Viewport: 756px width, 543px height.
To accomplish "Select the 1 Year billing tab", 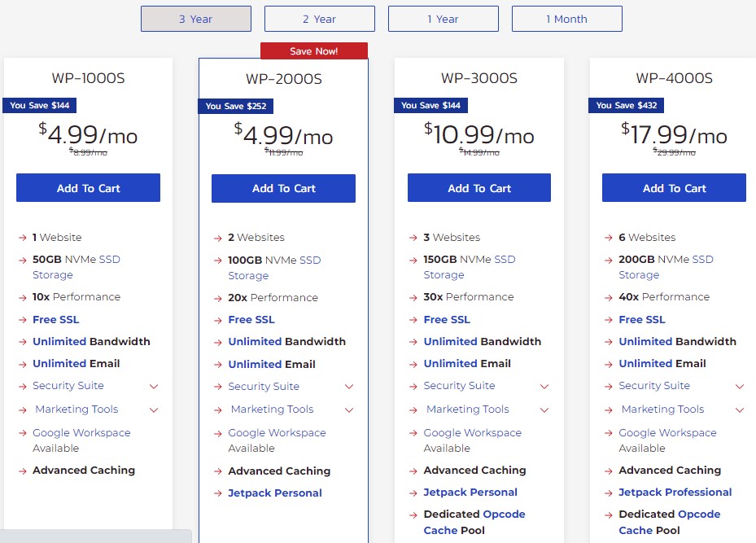I will point(443,19).
